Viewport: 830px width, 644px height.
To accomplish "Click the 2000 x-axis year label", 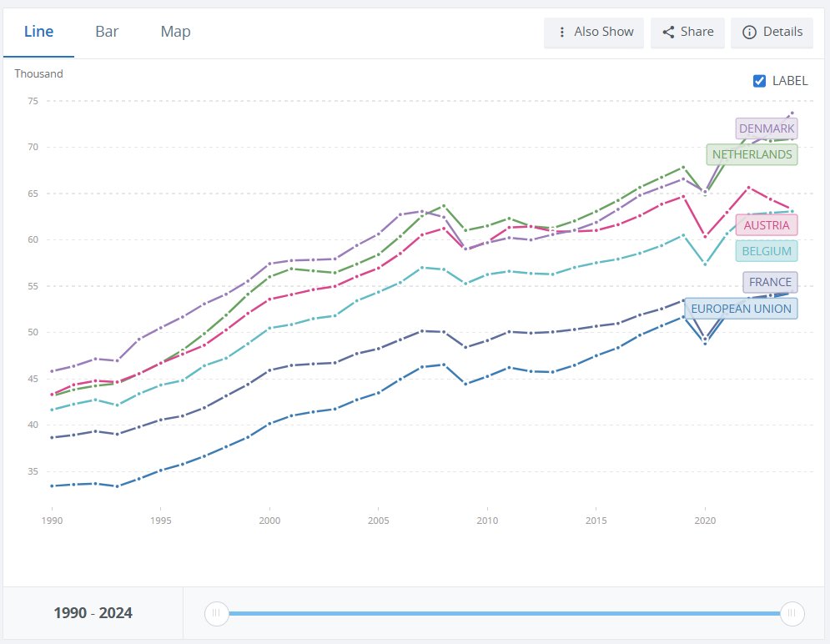I will tap(269, 521).
